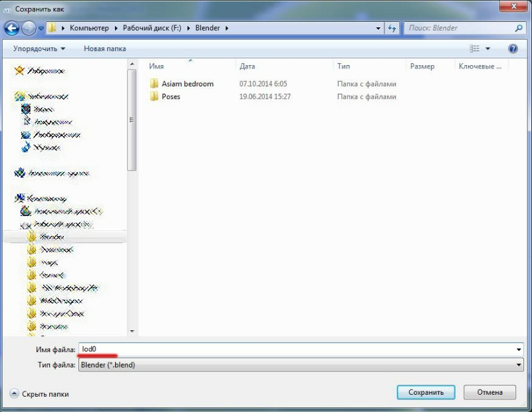This screenshot has width=532, height=412.
Task: Expand the view options dropdown arrow
Action: (488, 49)
